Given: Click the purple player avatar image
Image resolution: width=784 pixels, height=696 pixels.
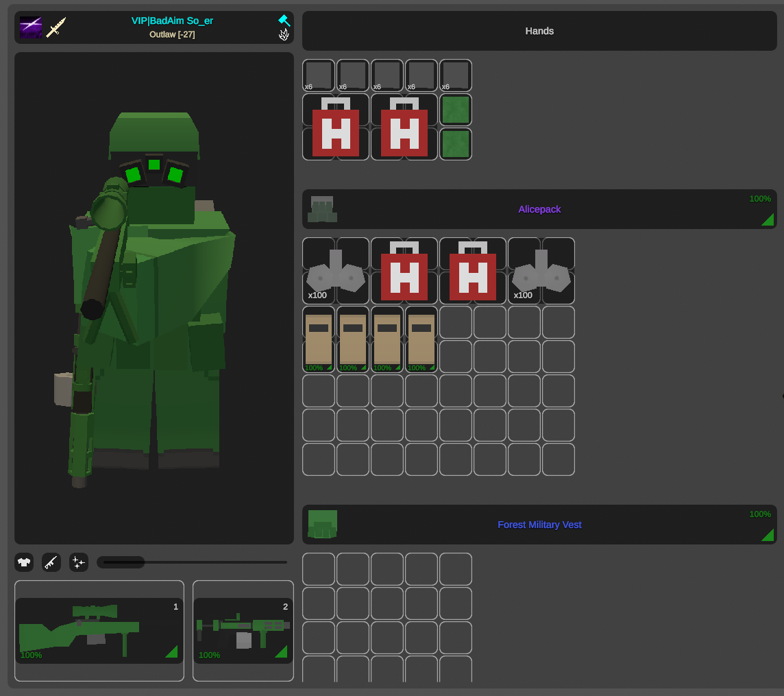Looking at the screenshot, I should click(x=31, y=27).
